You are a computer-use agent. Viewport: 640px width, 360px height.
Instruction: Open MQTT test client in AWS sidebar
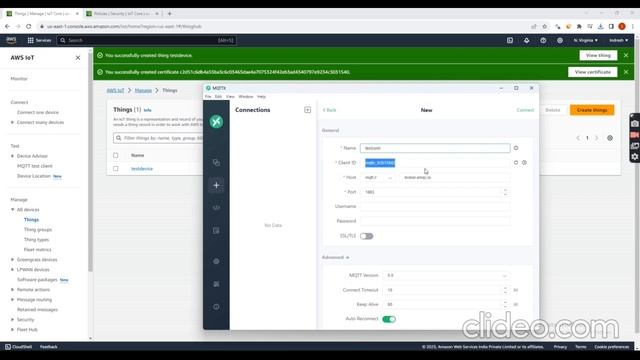35,166
